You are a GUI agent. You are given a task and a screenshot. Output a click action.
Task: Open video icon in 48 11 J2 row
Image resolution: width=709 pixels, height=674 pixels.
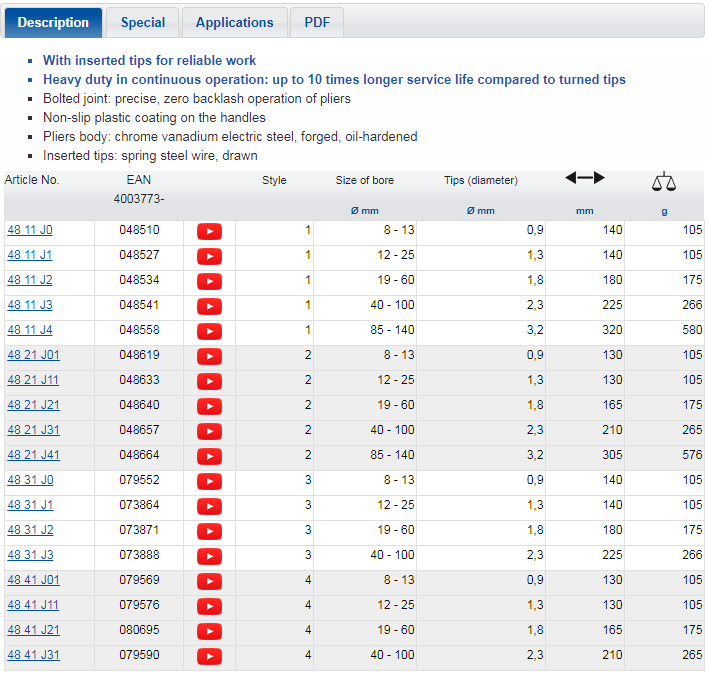(209, 281)
